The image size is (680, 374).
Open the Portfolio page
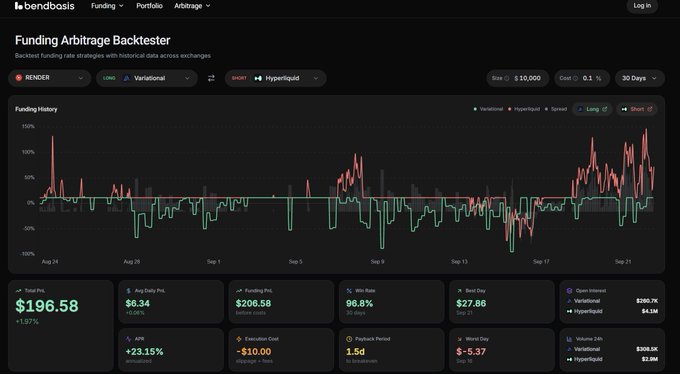[149, 6]
